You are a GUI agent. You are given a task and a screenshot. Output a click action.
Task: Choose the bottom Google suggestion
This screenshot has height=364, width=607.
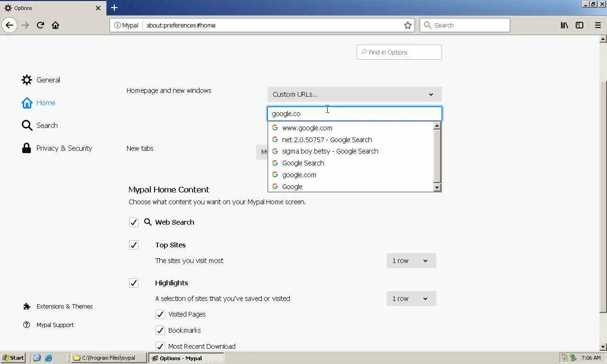pyautogui.click(x=351, y=186)
